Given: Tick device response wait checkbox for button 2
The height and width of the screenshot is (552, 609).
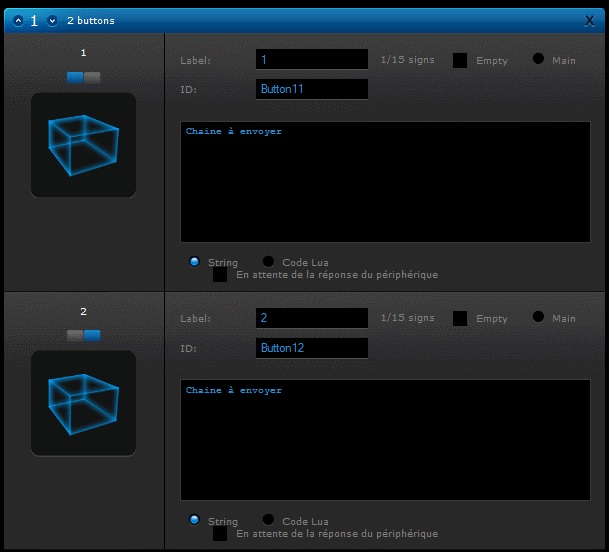Looking at the screenshot, I should (x=220, y=533).
